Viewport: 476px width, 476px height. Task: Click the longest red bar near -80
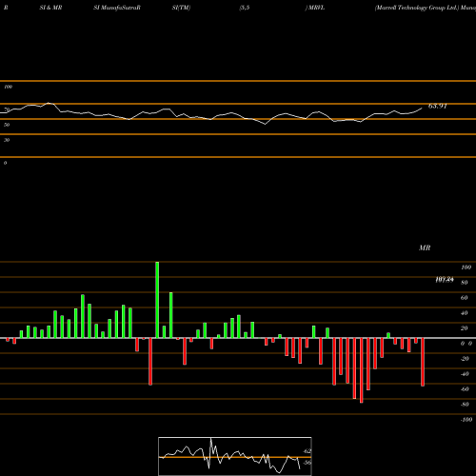[362, 370]
